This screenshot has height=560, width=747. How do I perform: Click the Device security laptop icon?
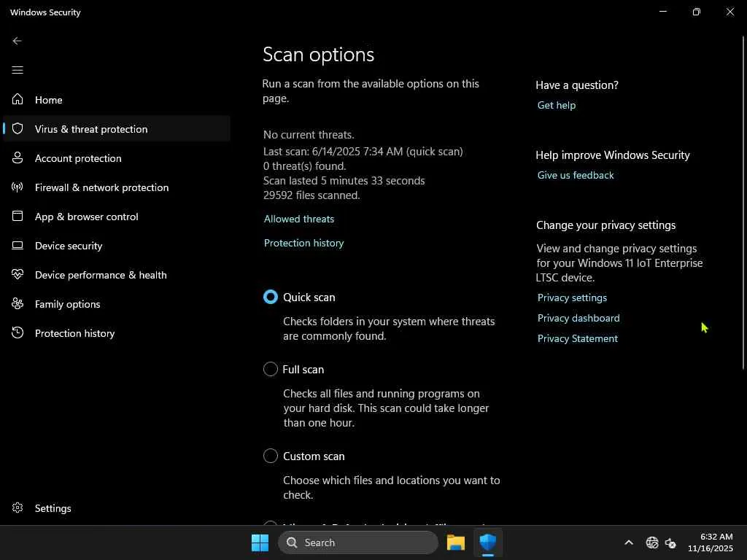coord(18,245)
